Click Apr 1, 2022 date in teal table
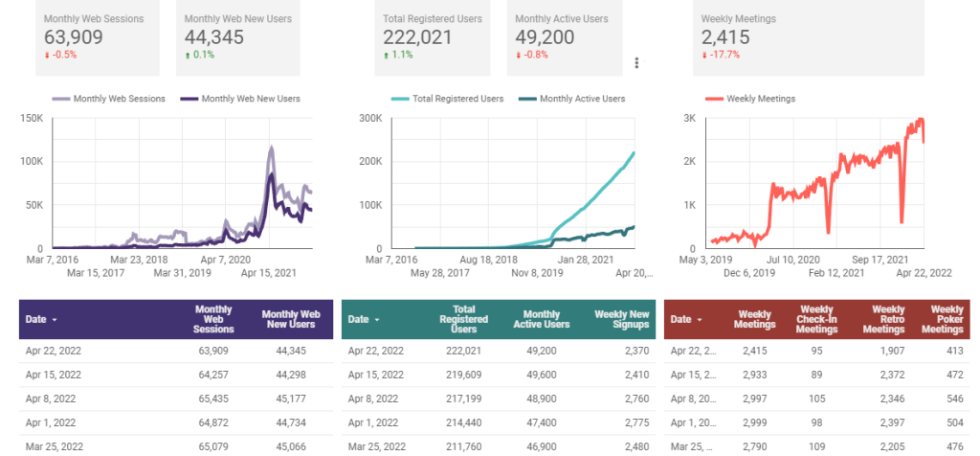The height and width of the screenshot is (456, 980). [x=373, y=422]
